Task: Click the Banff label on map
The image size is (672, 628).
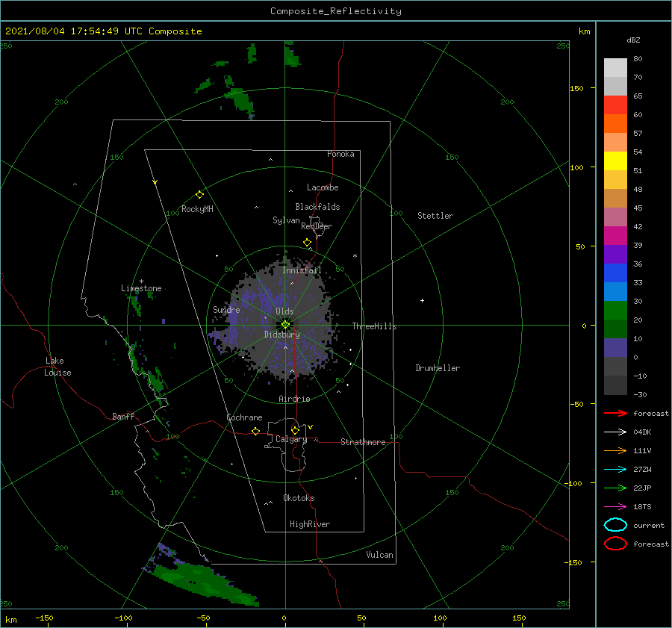Action: pyautogui.click(x=123, y=416)
